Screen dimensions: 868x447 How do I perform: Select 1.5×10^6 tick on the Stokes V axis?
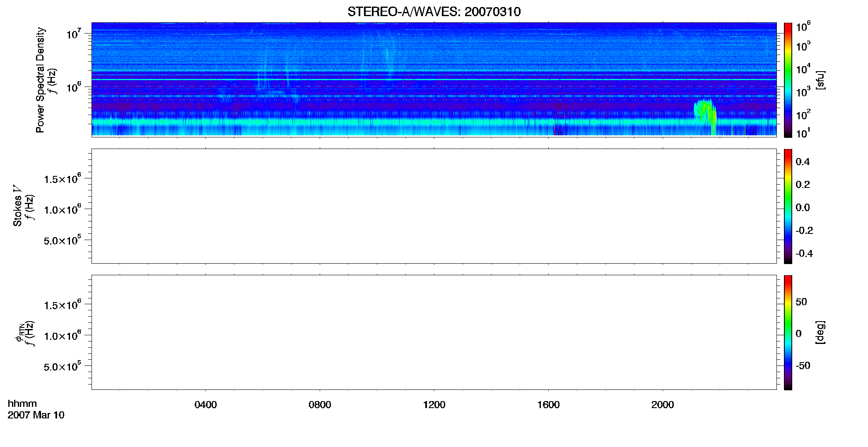point(63,179)
